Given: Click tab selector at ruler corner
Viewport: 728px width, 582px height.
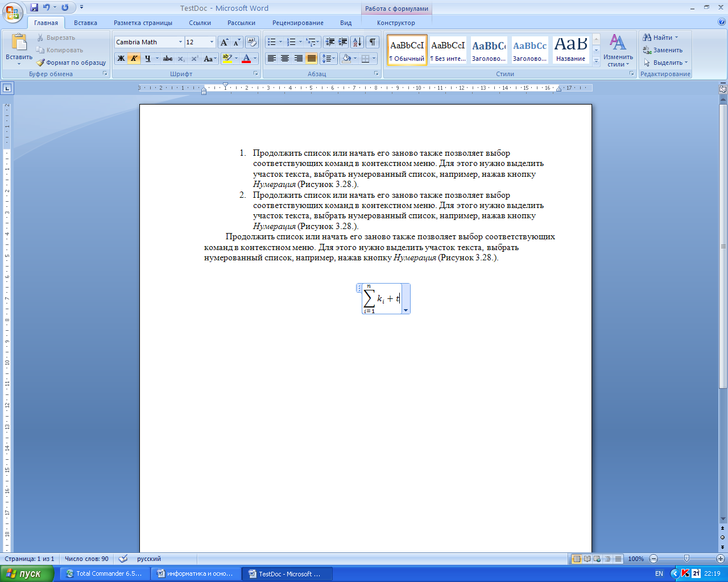Looking at the screenshot, I should pyautogui.click(x=7, y=88).
